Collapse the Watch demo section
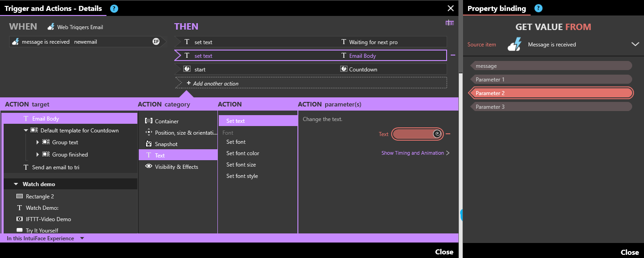This screenshot has height=258, width=644. pyautogui.click(x=16, y=184)
